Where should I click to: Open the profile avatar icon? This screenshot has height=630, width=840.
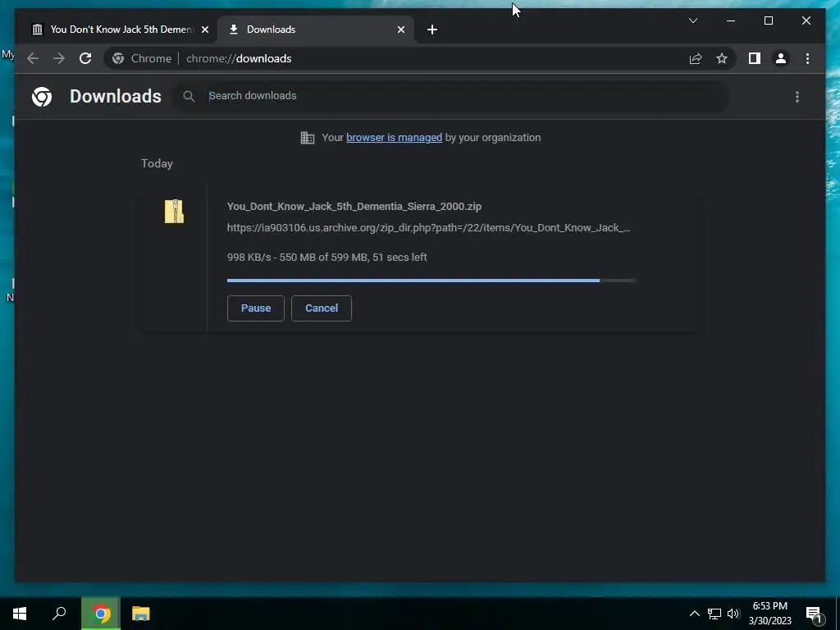[781, 58]
